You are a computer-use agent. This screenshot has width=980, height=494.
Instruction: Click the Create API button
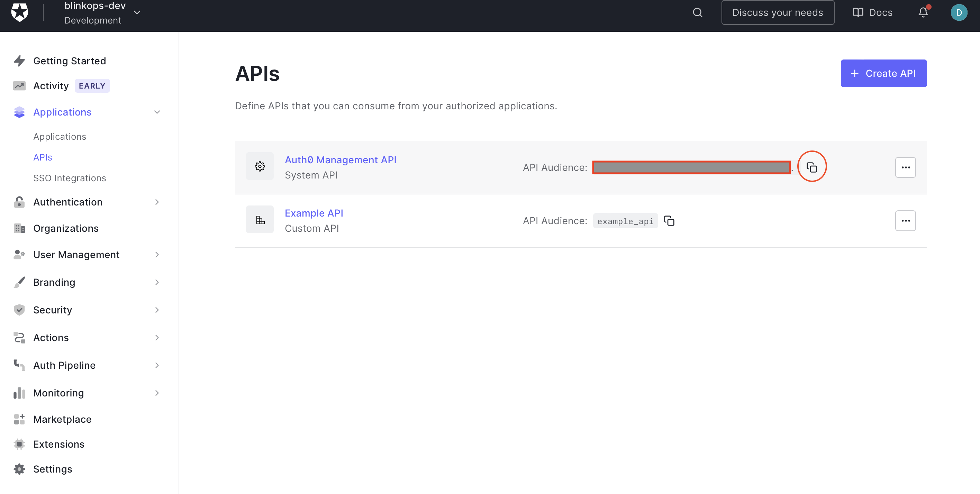pos(883,73)
